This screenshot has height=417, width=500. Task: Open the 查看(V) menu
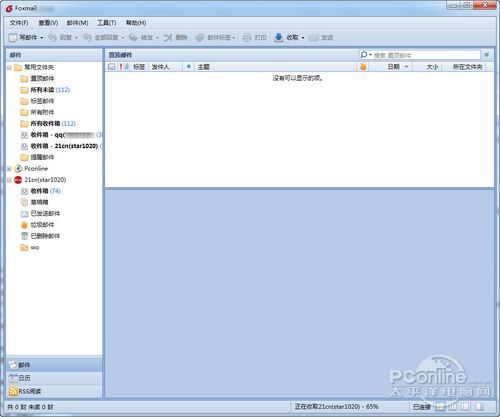tap(48, 23)
